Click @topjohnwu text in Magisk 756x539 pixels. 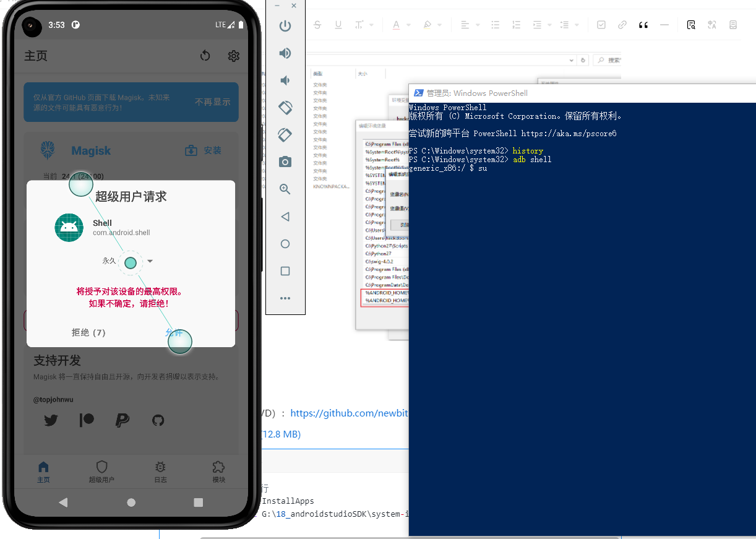(53, 400)
